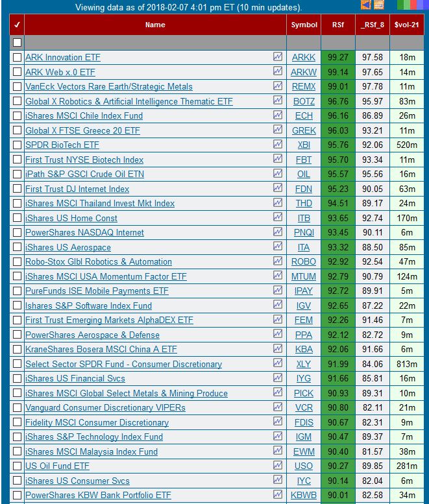Open chart icon for Global X FTSE Greece row
Screen dimensions: 429x504
click(278, 130)
